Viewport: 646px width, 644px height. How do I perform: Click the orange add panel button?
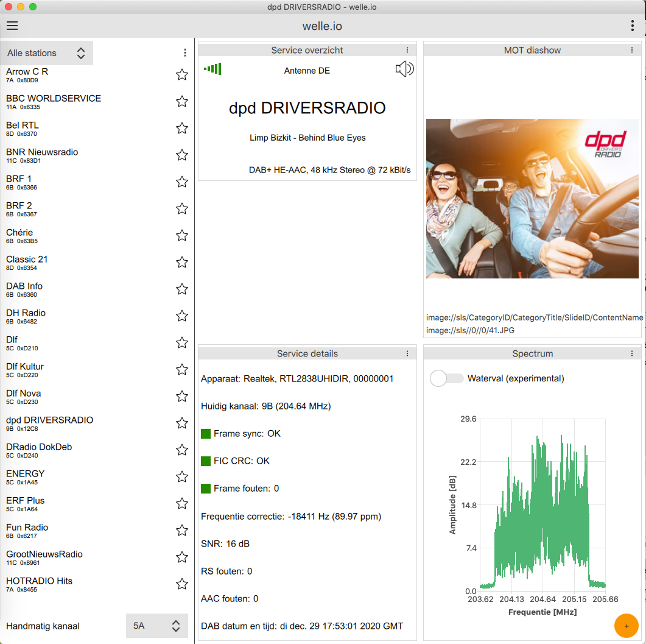627,626
